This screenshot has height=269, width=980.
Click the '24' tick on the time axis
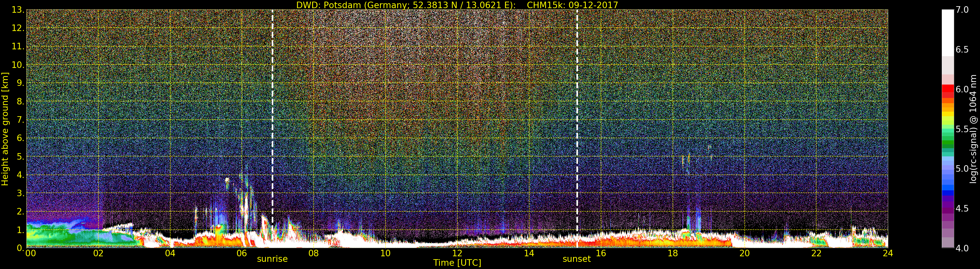coord(888,253)
